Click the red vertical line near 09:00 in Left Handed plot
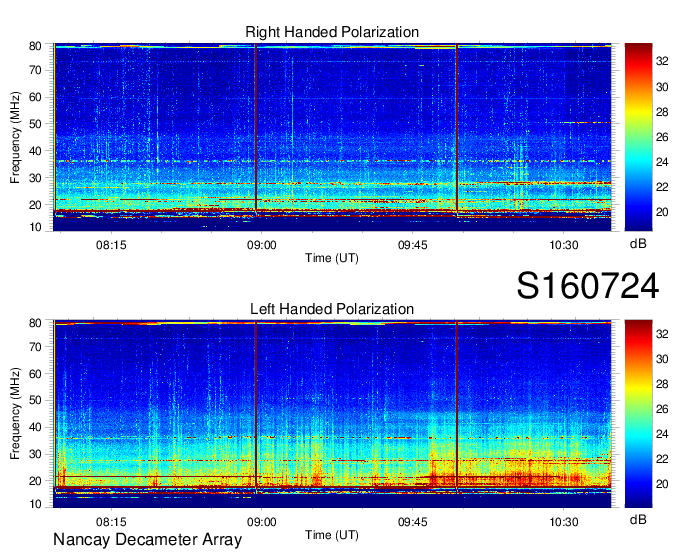The width and height of the screenshot is (680, 552). point(256,406)
